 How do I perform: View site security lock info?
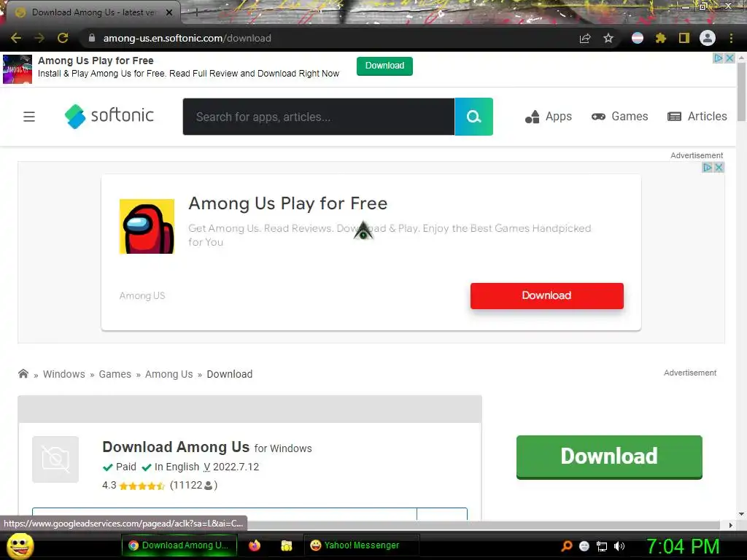tap(92, 38)
